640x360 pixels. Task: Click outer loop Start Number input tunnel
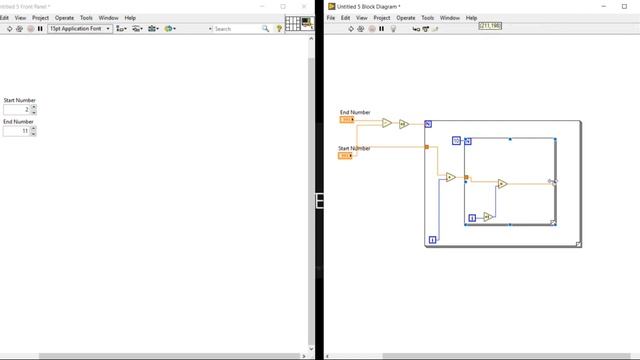[x=427, y=147]
